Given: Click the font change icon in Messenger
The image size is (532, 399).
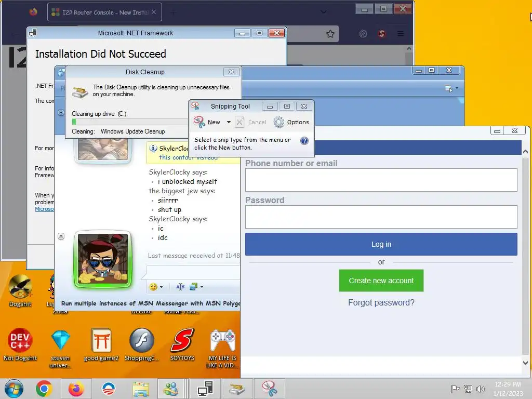Looking at the screenshot, I should (x=180, y=287).
